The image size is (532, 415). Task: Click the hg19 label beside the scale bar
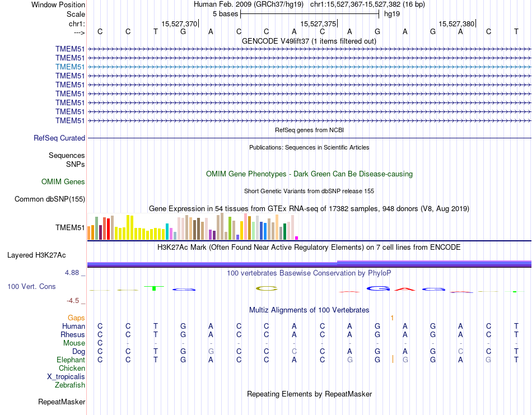tap(392, 14)
